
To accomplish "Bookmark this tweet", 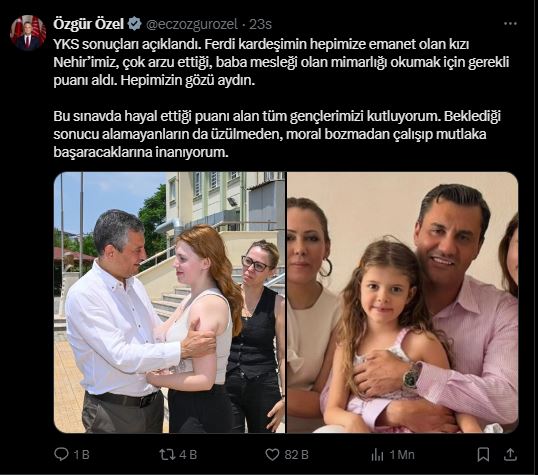I will pos(483,455).
